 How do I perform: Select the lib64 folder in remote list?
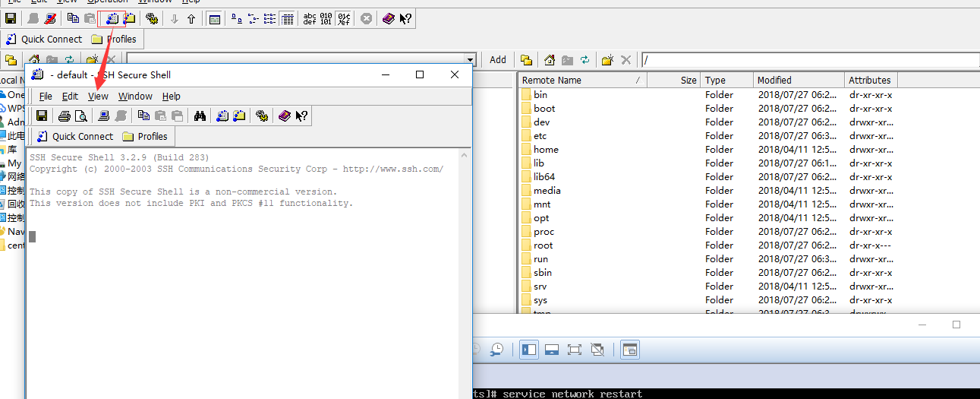[538, 177]
